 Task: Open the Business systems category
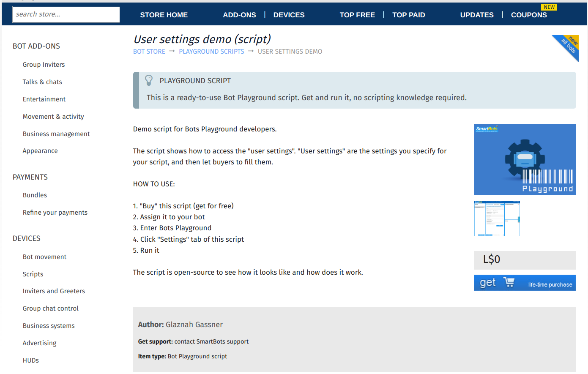click(49, 326)
